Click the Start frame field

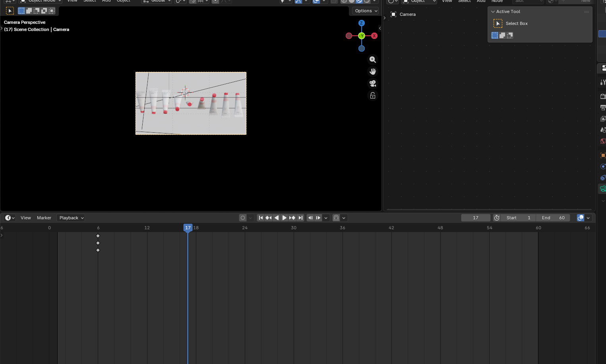pyautogui.click(x=518, y=218)
